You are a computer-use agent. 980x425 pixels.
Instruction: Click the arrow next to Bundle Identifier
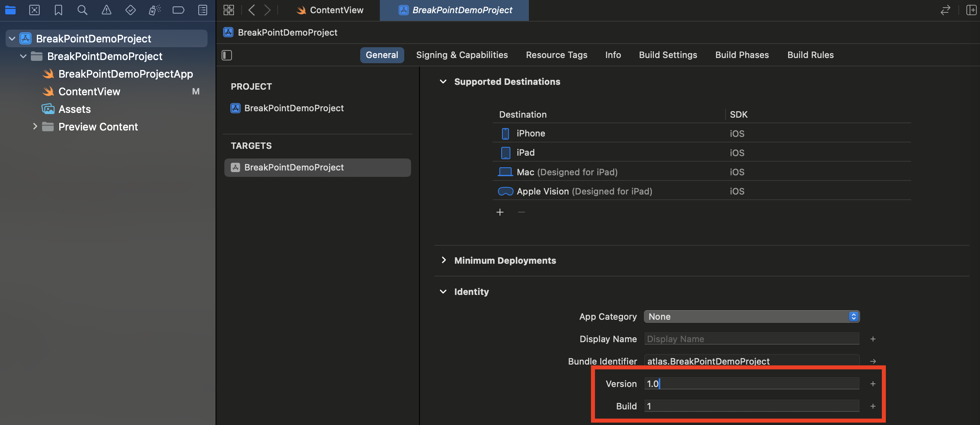coord(873,361)
